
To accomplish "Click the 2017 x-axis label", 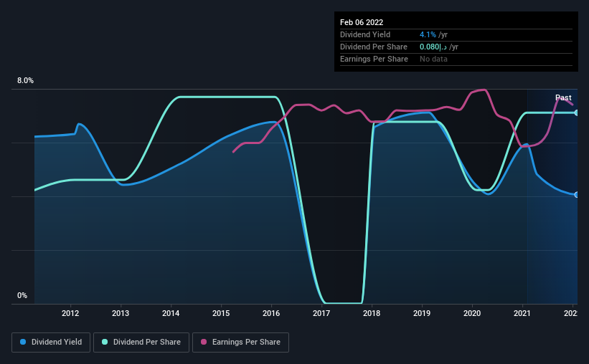I will [321, 313].
